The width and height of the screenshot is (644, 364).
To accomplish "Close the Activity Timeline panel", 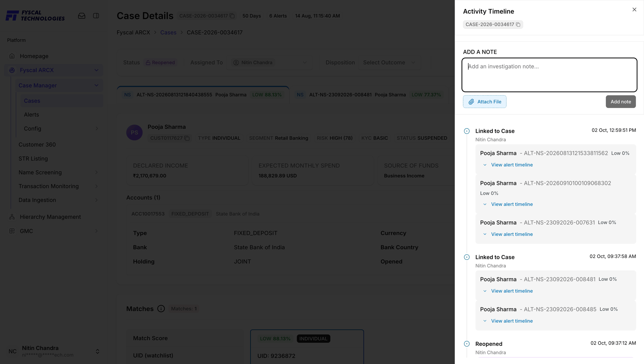I will click(x=634, y=10).
